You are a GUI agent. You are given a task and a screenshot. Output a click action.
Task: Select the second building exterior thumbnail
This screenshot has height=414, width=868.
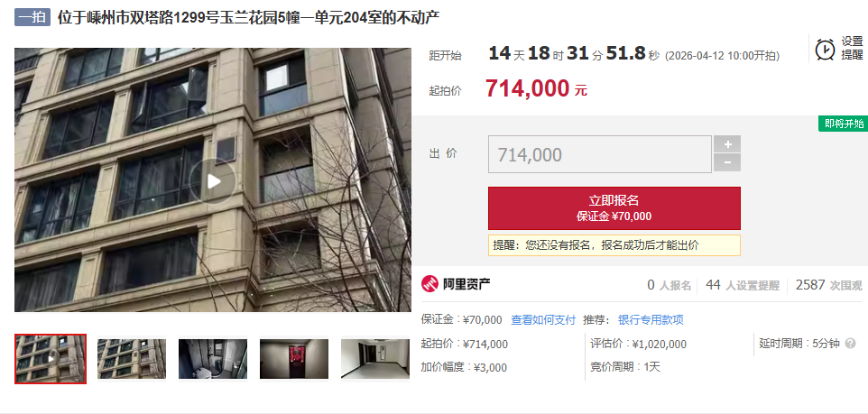tap(132, 359)
